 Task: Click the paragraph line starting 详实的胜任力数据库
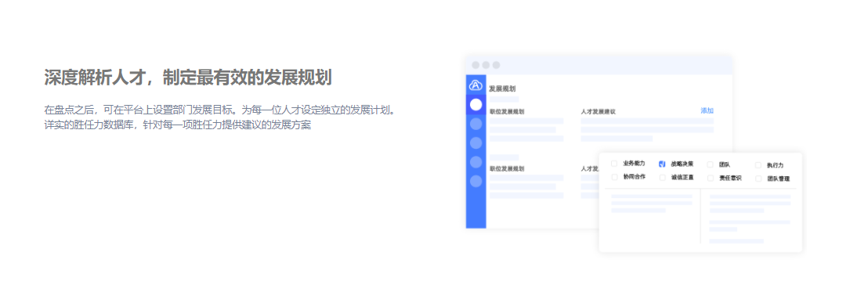click(x=178, y=125)
